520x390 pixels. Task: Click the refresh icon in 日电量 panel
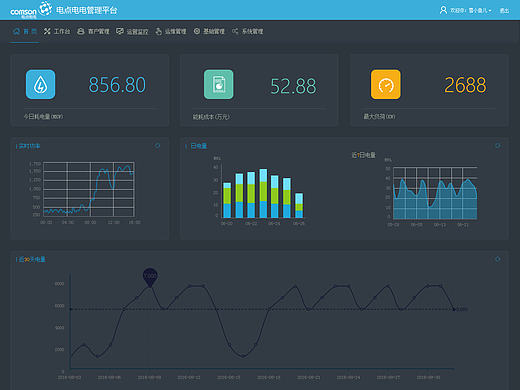498,146
